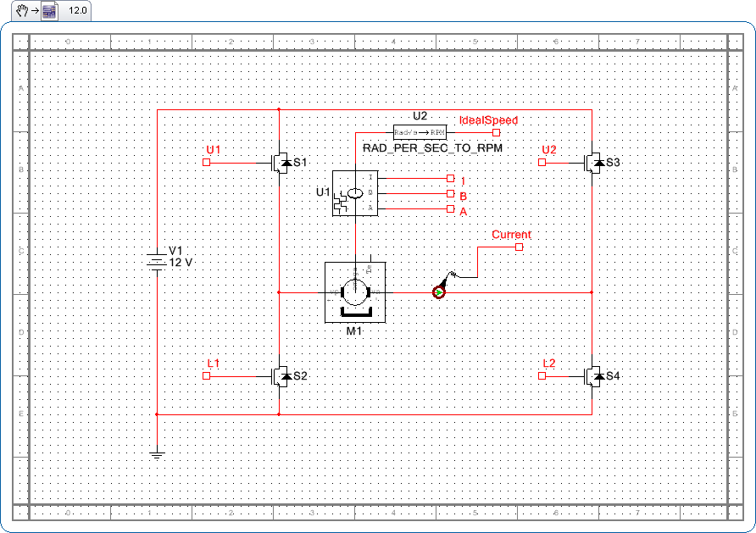
Task: Select the S2 MOSFET switch symbol
Action: click(280, 375)
